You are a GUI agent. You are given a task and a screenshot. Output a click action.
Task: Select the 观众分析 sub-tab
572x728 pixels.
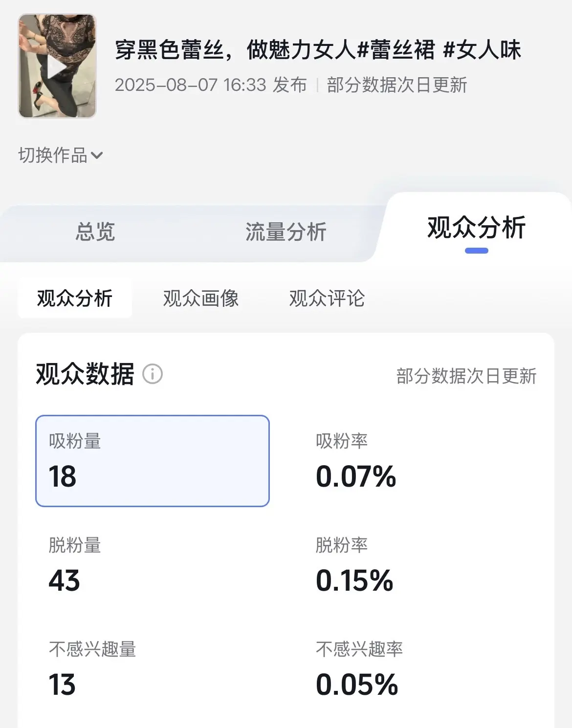(x=75, y=298)
